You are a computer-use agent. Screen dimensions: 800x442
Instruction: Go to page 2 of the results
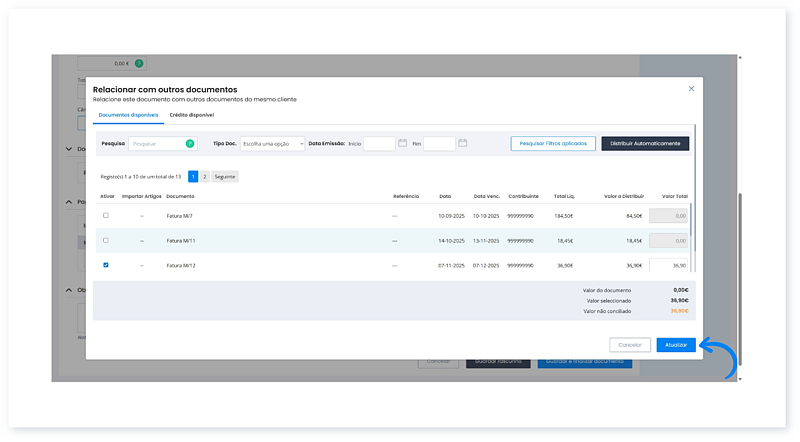204,176
